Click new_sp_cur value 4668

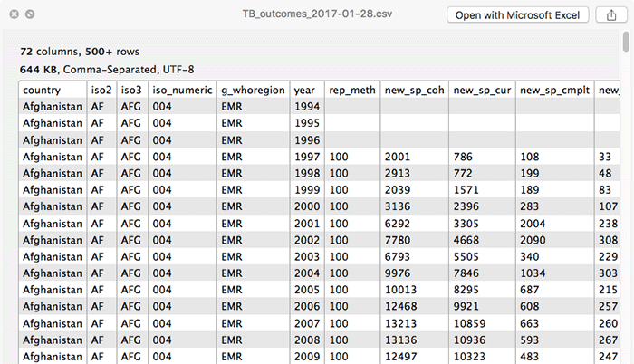coord(466,240)
